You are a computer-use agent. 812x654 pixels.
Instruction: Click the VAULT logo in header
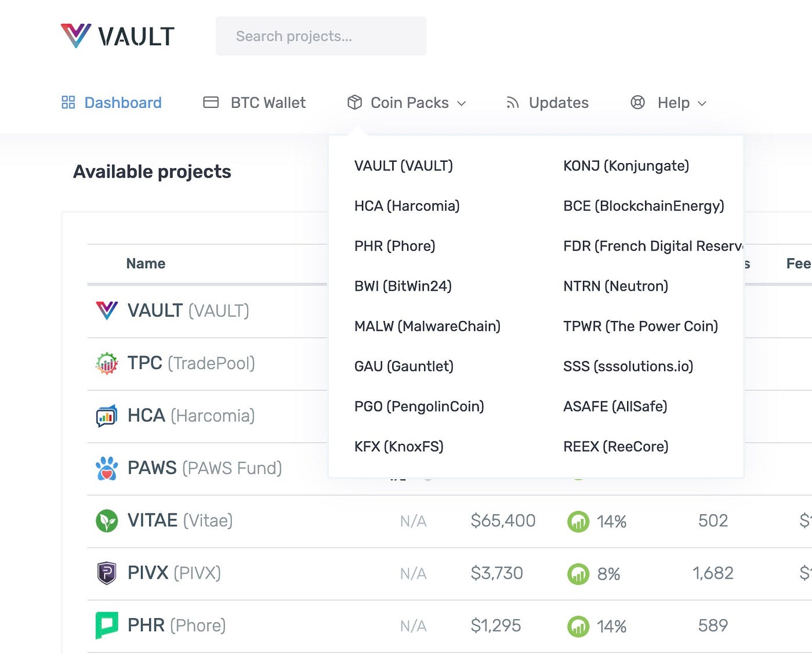117,36
